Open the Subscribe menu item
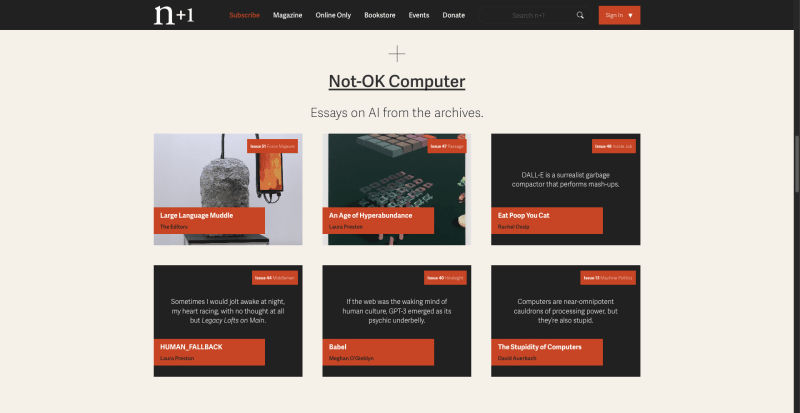This screenshot has height=413, width=800. click(244, 15)
